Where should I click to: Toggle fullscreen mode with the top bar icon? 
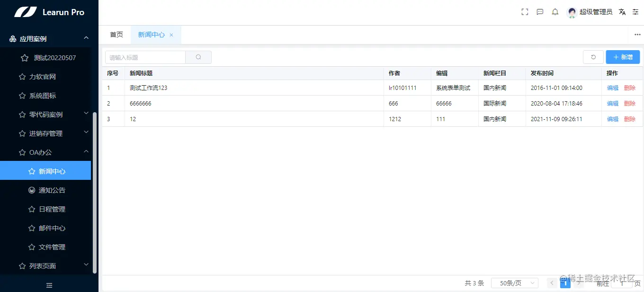tap(525, 11)
